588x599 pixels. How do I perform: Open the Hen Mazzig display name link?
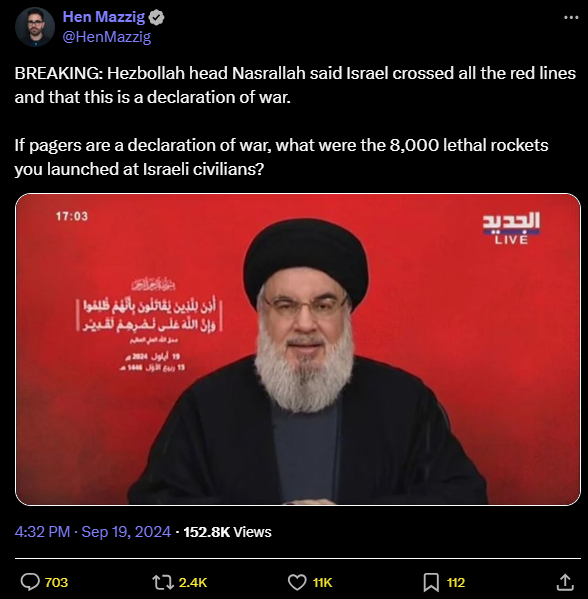(104, 17)
